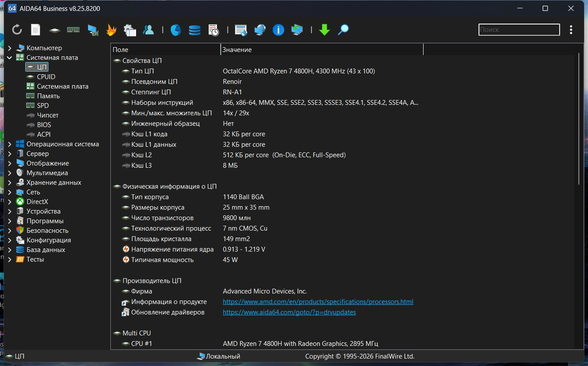The width and height of the screenshot is (588, 366).
Task: Expand the Компьютер tree node
Action: (x=10, y=48)
